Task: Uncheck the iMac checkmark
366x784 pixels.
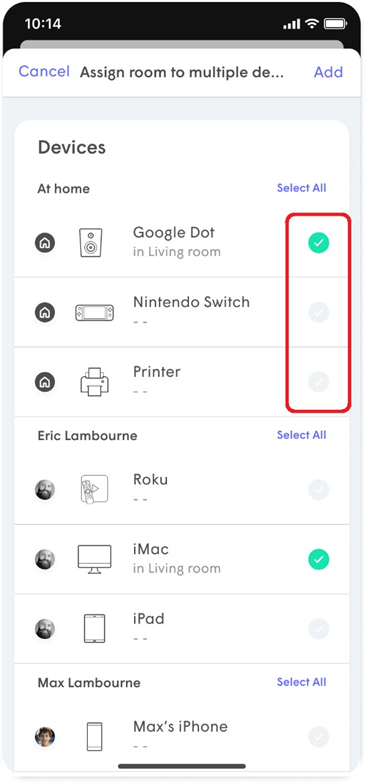Action: [318, 559]
